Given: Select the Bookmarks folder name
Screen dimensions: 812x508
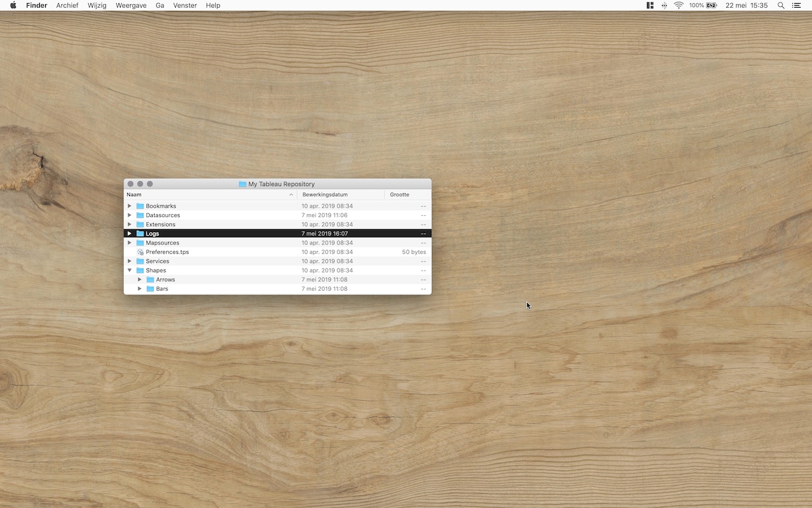Looking at the screenshot, I should [161, 206].
